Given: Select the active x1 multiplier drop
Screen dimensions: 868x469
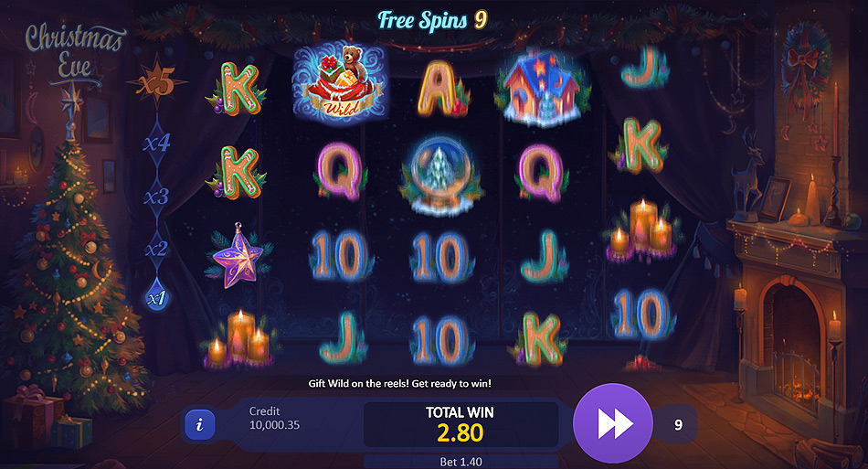Looking at the screenshot, I should (156, 298).
